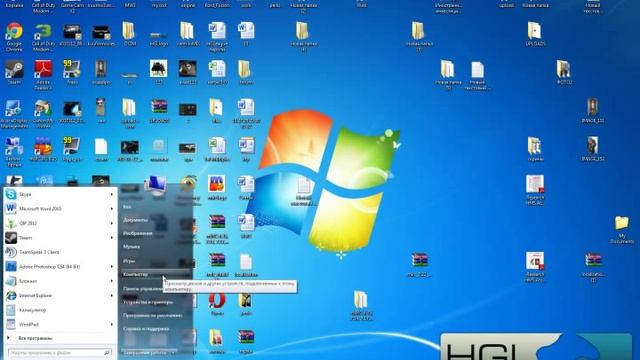Select the Google Chrome desktop shortcut
This screenshot has width=640, height=360.
coord(14,37)
